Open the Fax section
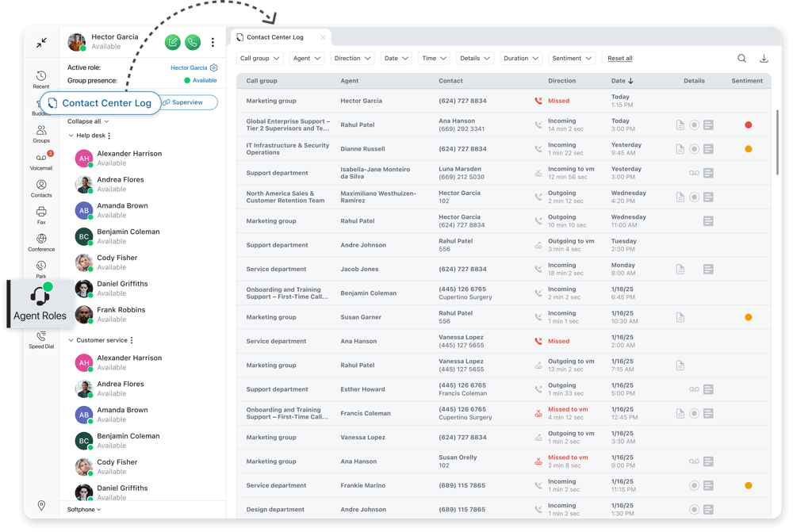 tap(41, 212)
